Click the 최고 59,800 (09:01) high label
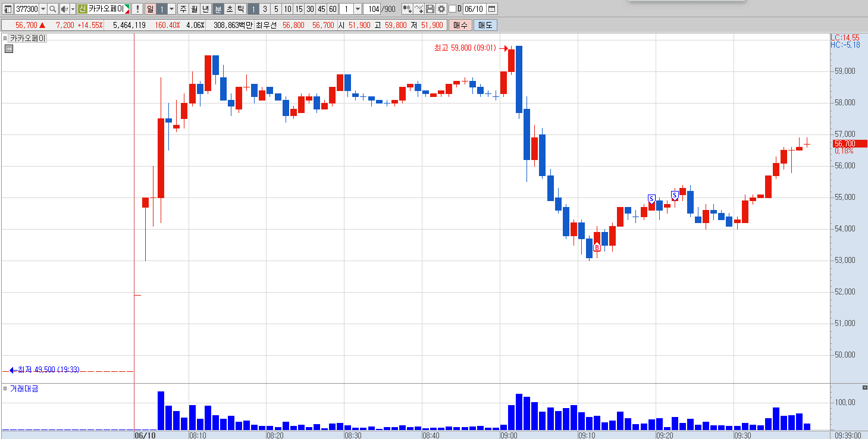 (465, 48)
